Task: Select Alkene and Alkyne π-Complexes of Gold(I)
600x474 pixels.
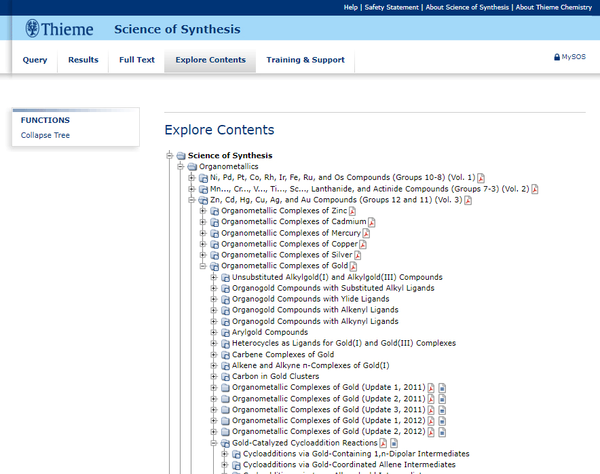Action: coord(311,366)
